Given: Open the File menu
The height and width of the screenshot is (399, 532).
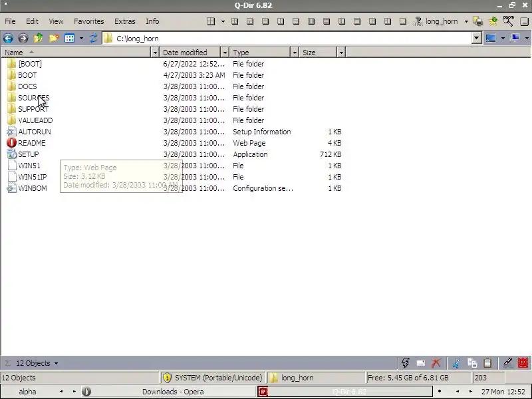Looking at the screenshot, I should click(x=10, y=21).
